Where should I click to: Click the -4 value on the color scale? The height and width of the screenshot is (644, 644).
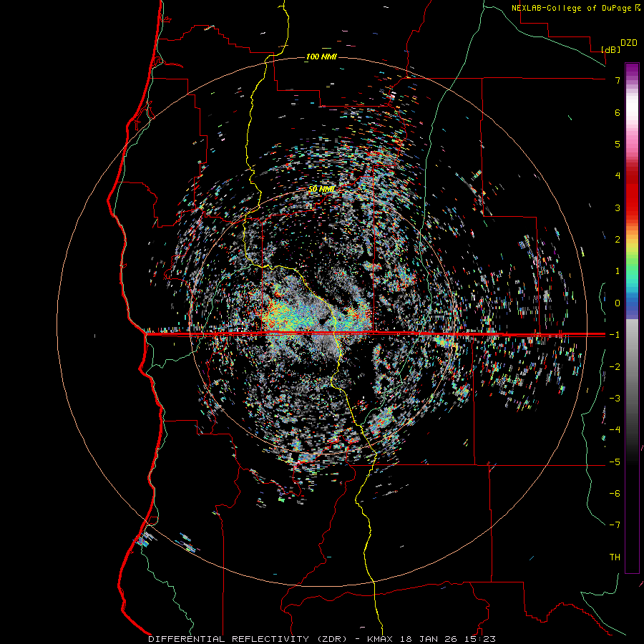click(615, 429)
